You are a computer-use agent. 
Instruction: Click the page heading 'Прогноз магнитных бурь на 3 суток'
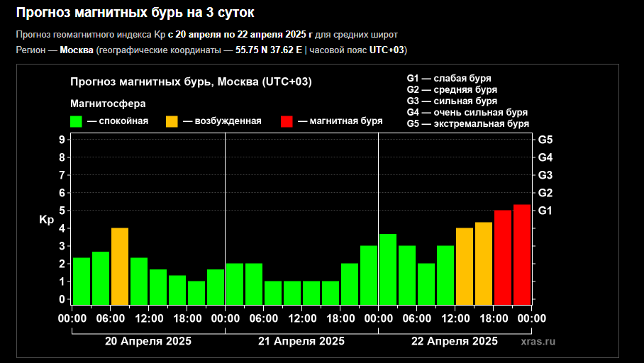pos(135,13)
